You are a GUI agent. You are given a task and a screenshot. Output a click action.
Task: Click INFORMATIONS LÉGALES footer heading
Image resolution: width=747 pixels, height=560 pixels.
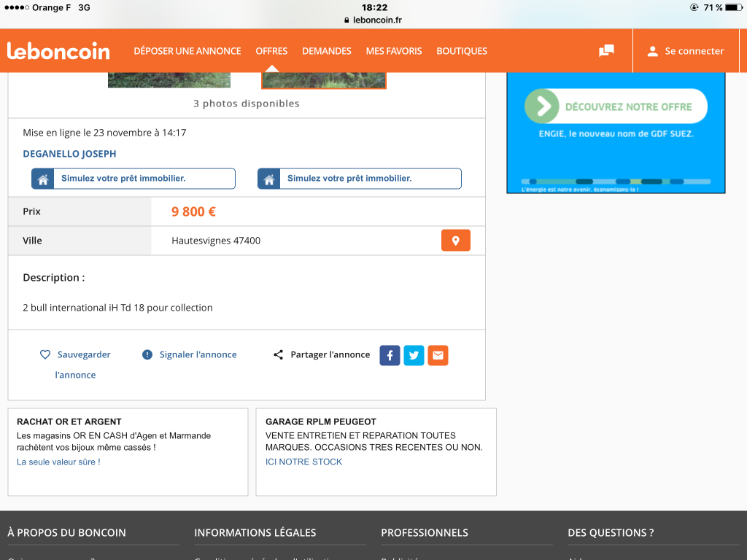tap(255, 533)
